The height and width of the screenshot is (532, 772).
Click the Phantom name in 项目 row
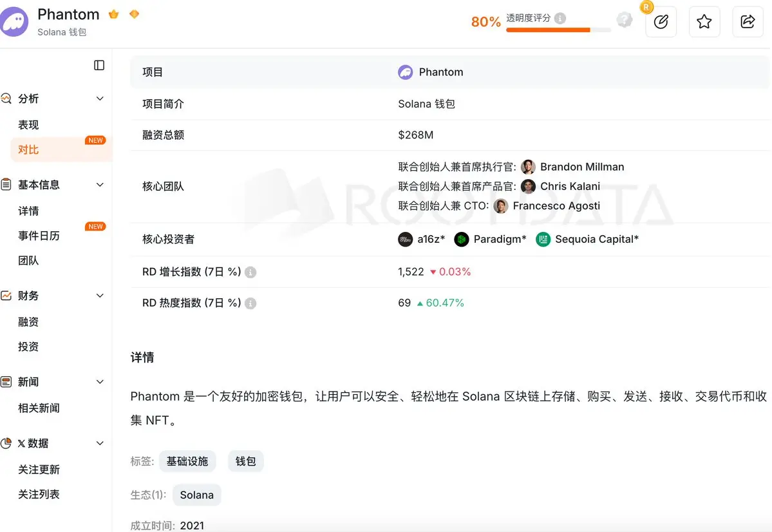[440, 72]
